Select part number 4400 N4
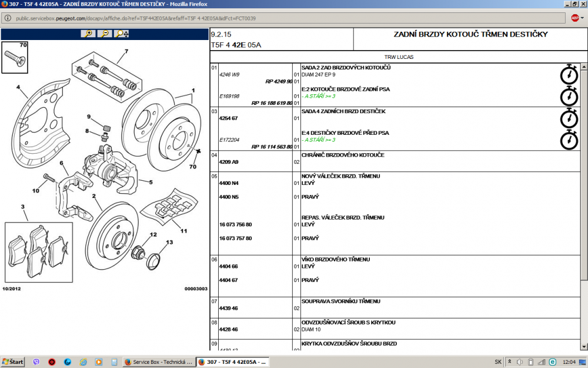This screenshot has width=588, height=368. click(229, 183)
